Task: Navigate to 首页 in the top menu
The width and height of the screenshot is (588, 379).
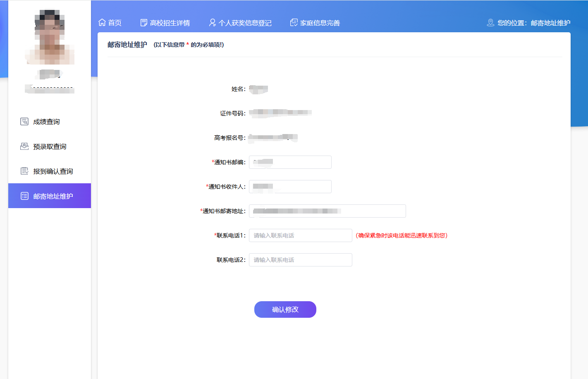Action: pyautogui.click(x=114, y=23)
